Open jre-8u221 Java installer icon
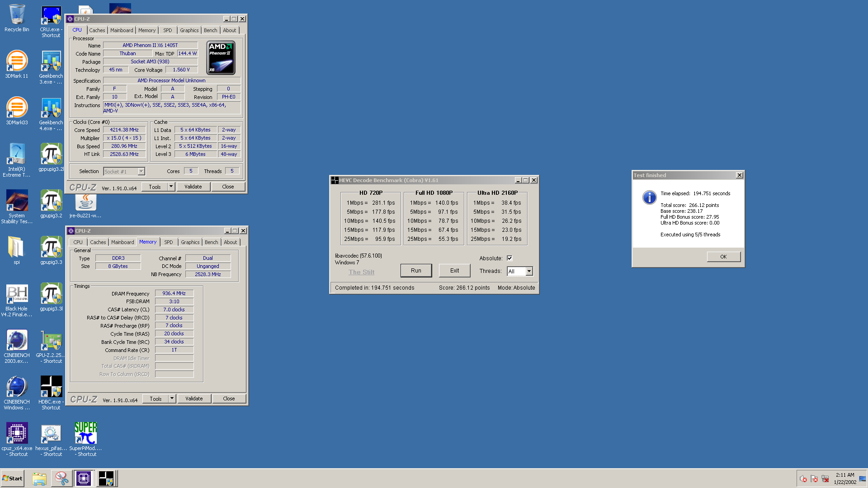Screen dimensions: 868x488 tap(85, 206)
